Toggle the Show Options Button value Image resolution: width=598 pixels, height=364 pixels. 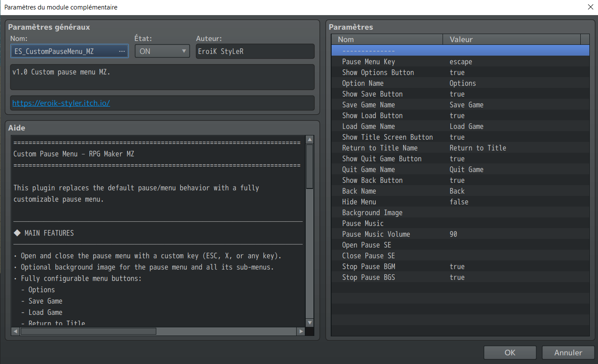475,72
